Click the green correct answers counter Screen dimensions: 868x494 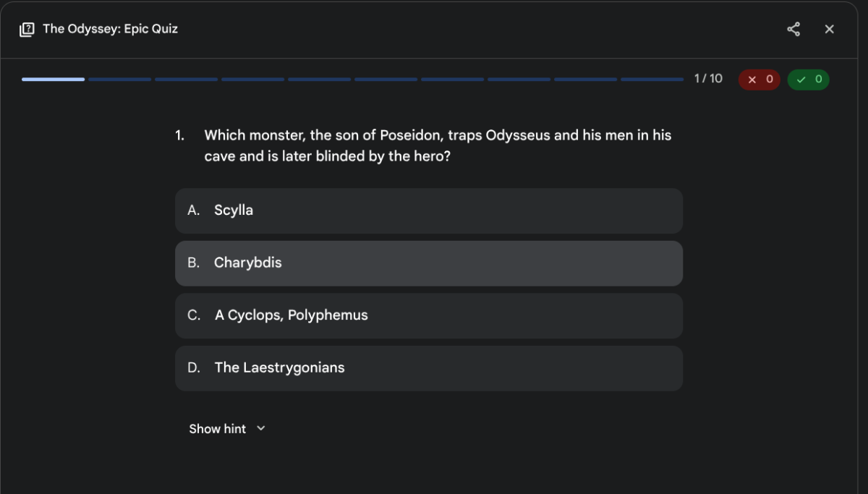[x=809, y=79]
